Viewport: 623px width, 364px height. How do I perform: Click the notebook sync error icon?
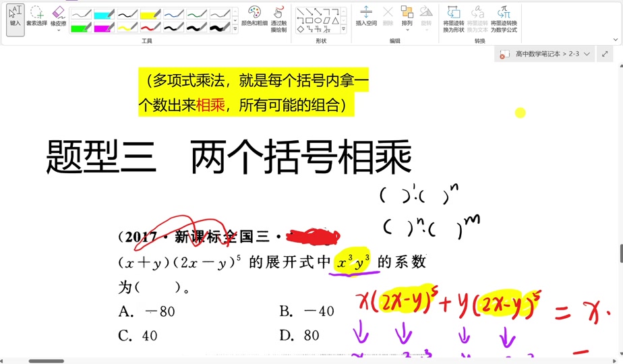pyautogui.click(x=504, y=55)
